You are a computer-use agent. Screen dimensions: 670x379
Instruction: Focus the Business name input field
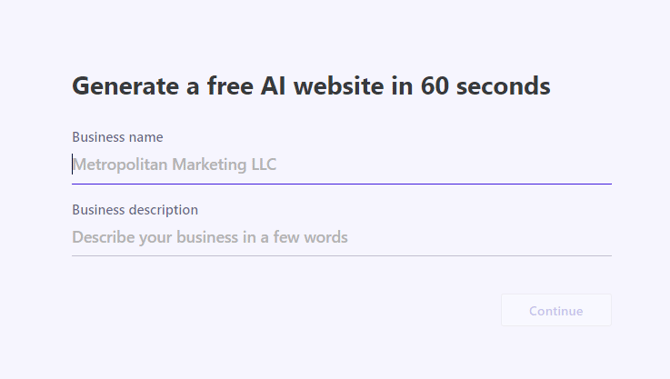(x=341, y=165)
